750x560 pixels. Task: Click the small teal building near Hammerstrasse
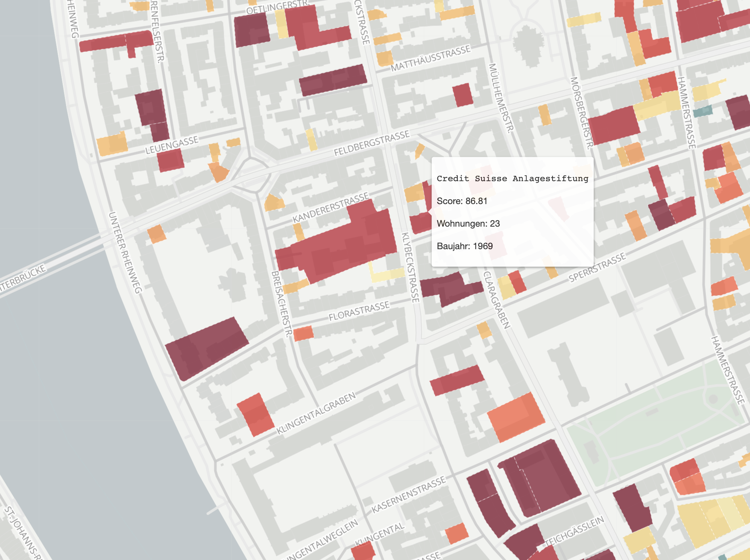click(703, 111)
